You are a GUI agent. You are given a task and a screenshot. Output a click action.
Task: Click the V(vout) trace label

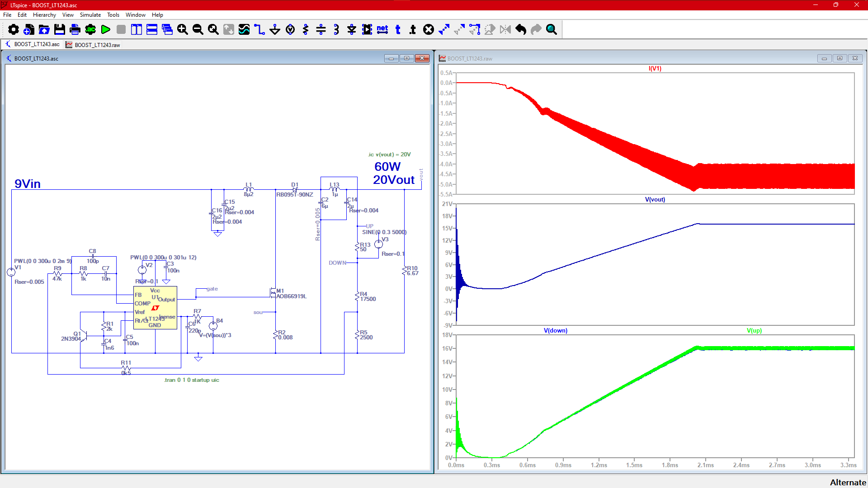(655, 200)
